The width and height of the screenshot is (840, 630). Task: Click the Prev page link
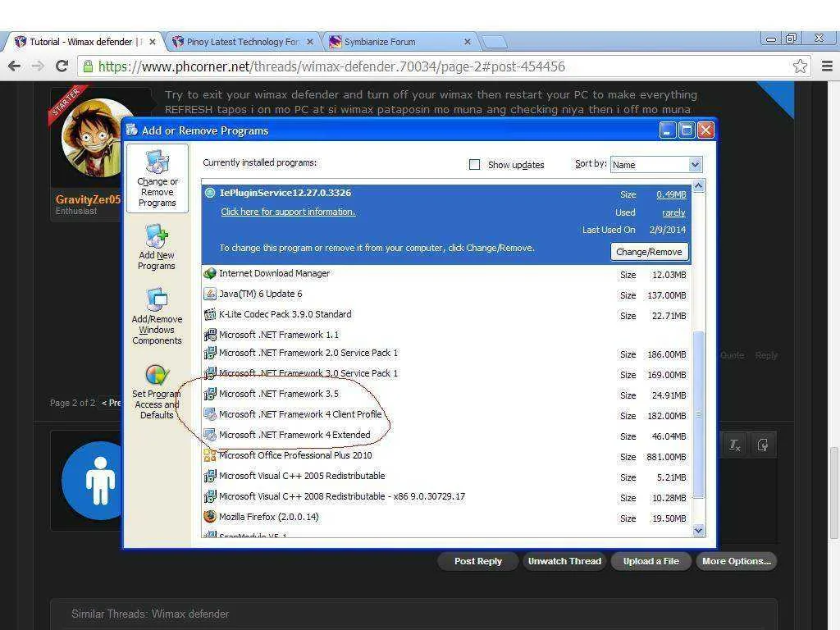pyautogui.click(x=111, y=403)
